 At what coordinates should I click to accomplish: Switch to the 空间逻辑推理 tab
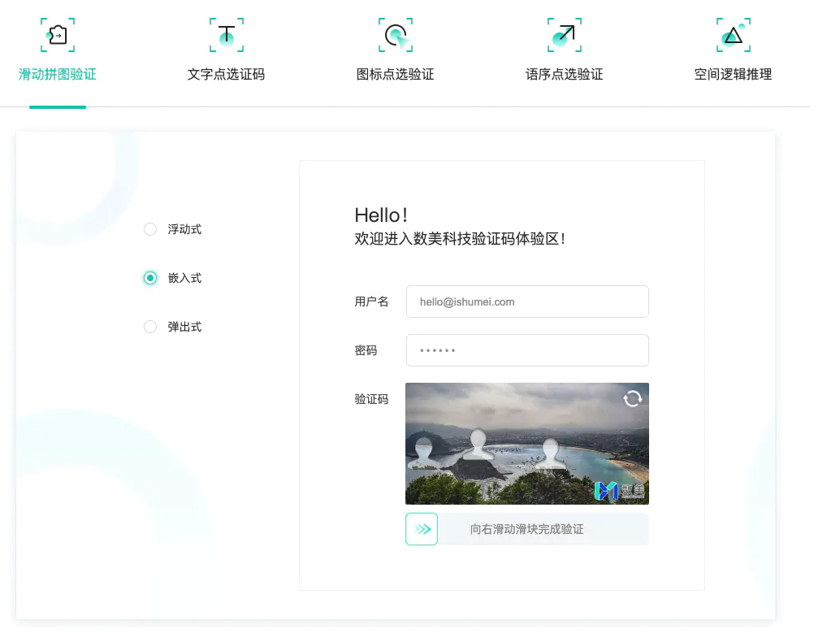(x=734, y=74)
